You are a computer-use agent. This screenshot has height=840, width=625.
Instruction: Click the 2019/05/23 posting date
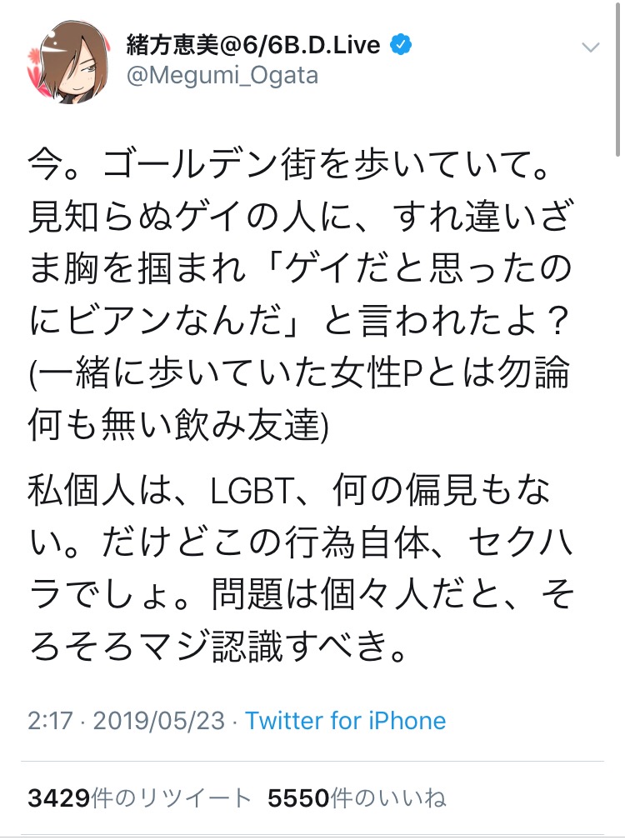[159, 721]
